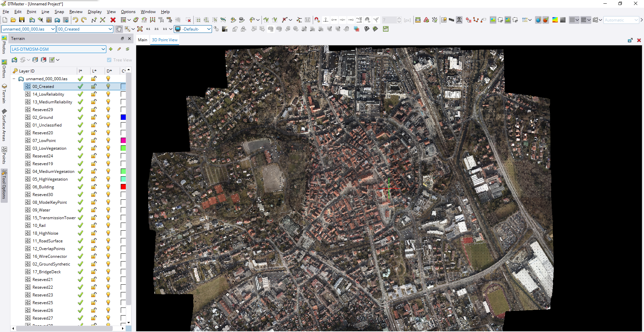Toggle the lightbulb display for 02_Ground layer

pos(108,117)
